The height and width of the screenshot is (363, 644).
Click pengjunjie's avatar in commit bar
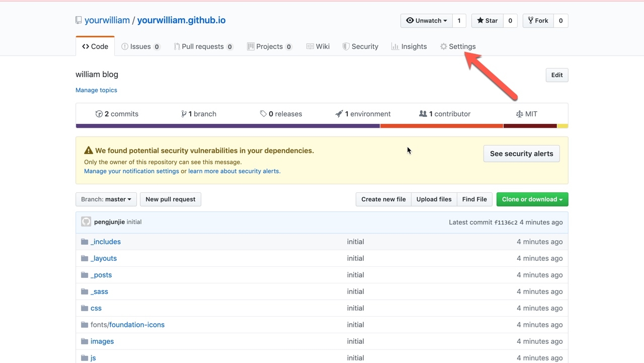coord(86,222)
